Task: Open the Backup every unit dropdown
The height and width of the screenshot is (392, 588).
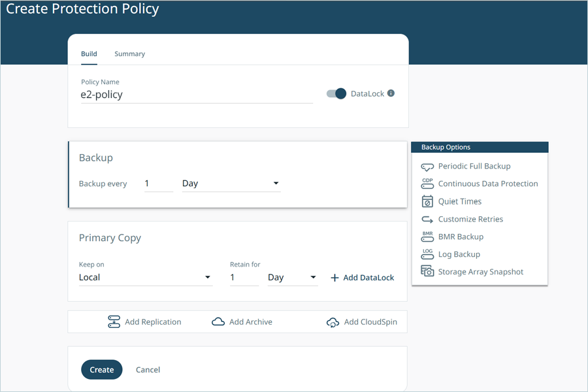Action: pyautogui.click(x=231, y=184)
